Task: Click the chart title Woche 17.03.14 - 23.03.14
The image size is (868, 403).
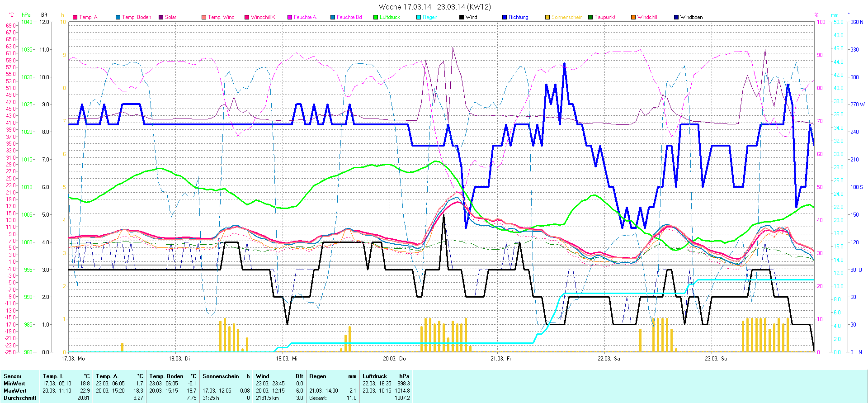Action: 434,7
